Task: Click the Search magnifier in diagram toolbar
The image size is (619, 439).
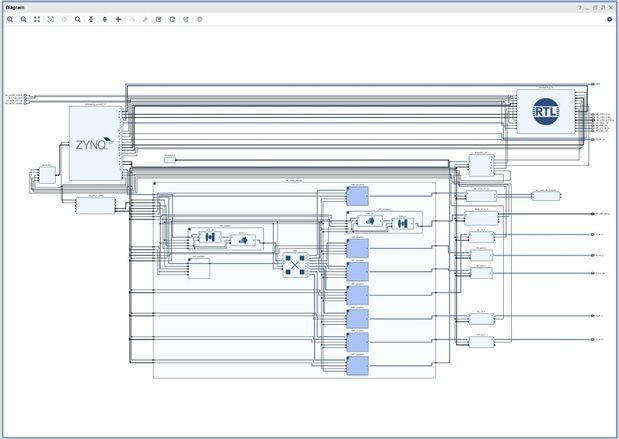Action: point(77,19)
